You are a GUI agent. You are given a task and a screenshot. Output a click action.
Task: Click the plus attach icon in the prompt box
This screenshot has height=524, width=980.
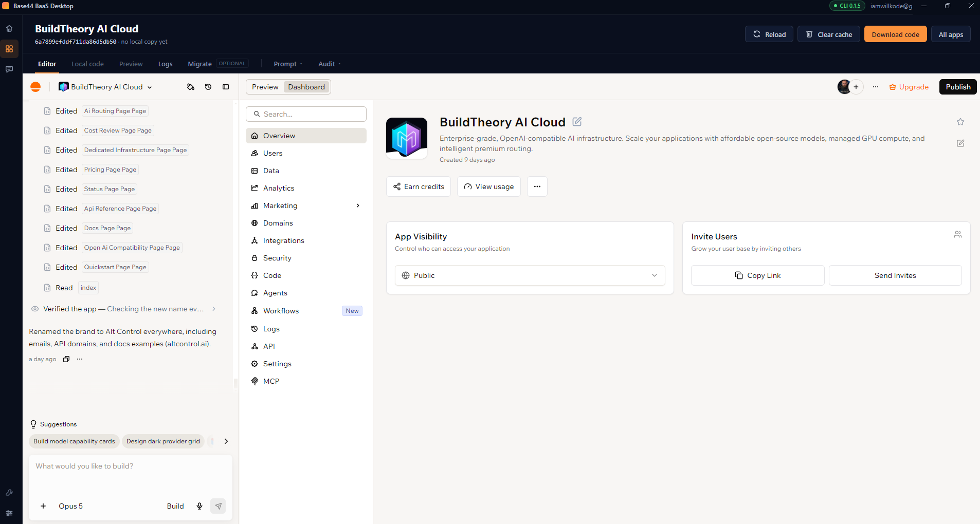pos(43,506)
